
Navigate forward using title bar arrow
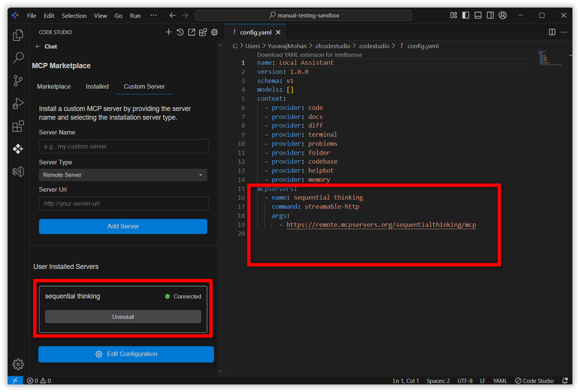(185, 16)
